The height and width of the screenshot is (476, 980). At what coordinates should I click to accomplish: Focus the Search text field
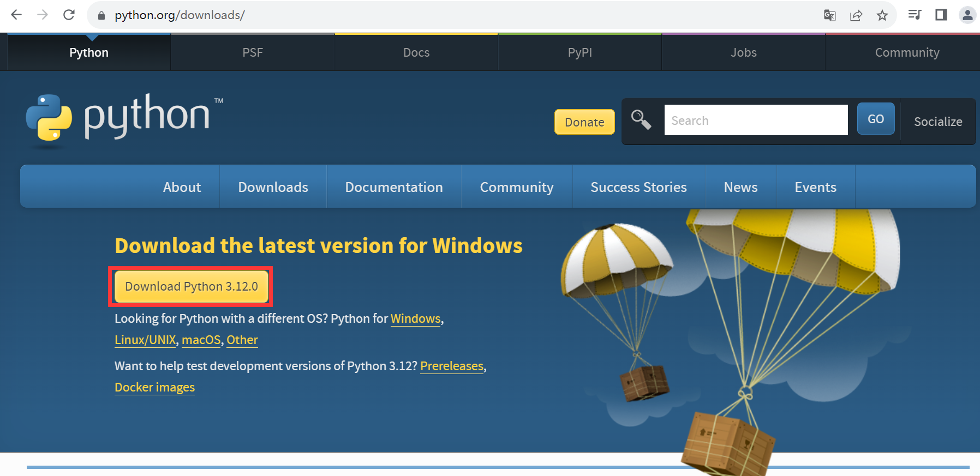coord(756,120)
